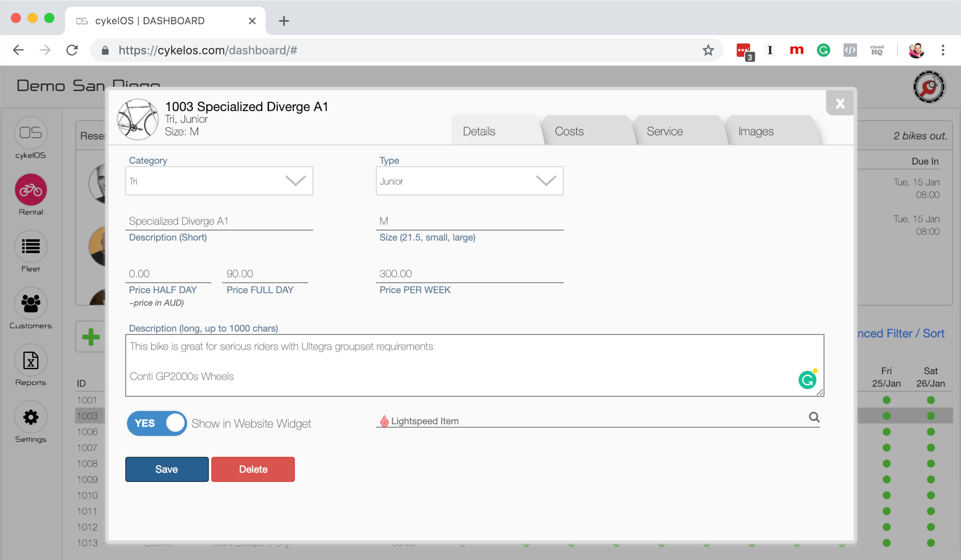The image size is (961, 560).
Task: Edit the Price PER WEEK field
Action: pyautogui.click(x=469, y=274)
